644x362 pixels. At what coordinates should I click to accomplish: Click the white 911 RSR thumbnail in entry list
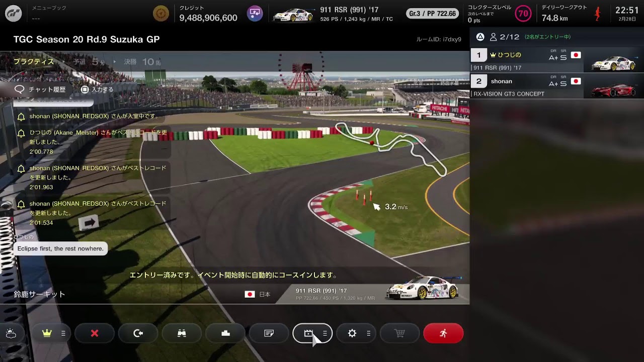[614, 64]
